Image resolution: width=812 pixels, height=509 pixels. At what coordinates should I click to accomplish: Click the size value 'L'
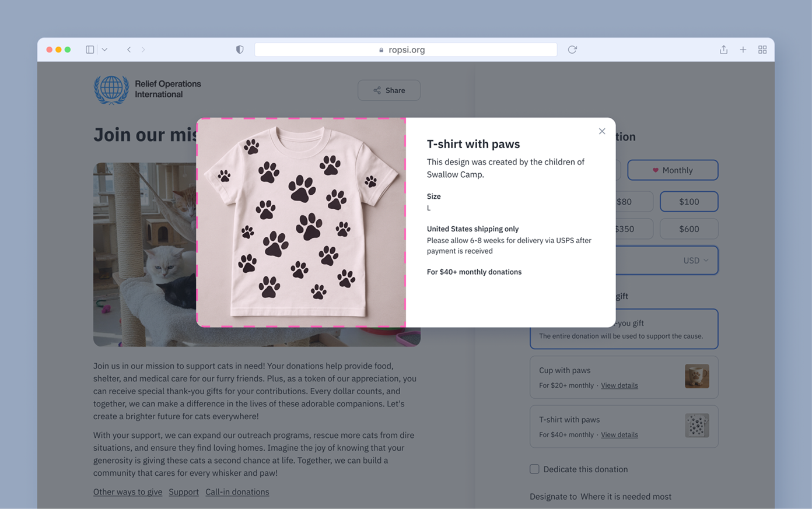[x=429, y=208]
